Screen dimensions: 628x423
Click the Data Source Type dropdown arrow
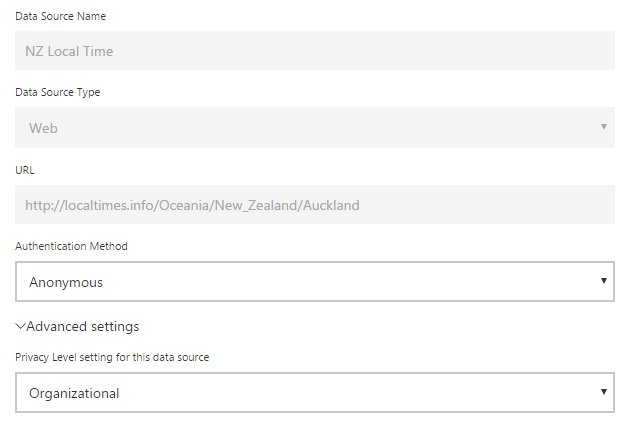point(603,127)
